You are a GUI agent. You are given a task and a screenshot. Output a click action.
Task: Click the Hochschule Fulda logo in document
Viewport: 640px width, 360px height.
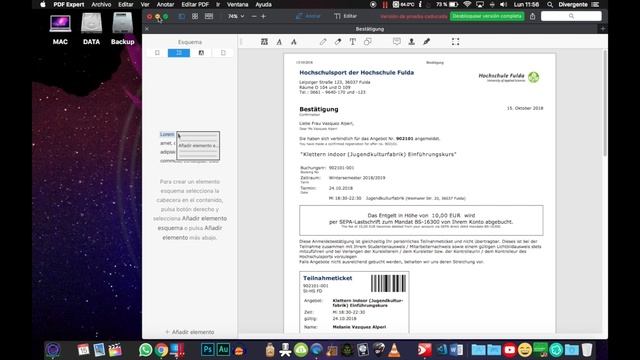point(509,77)
